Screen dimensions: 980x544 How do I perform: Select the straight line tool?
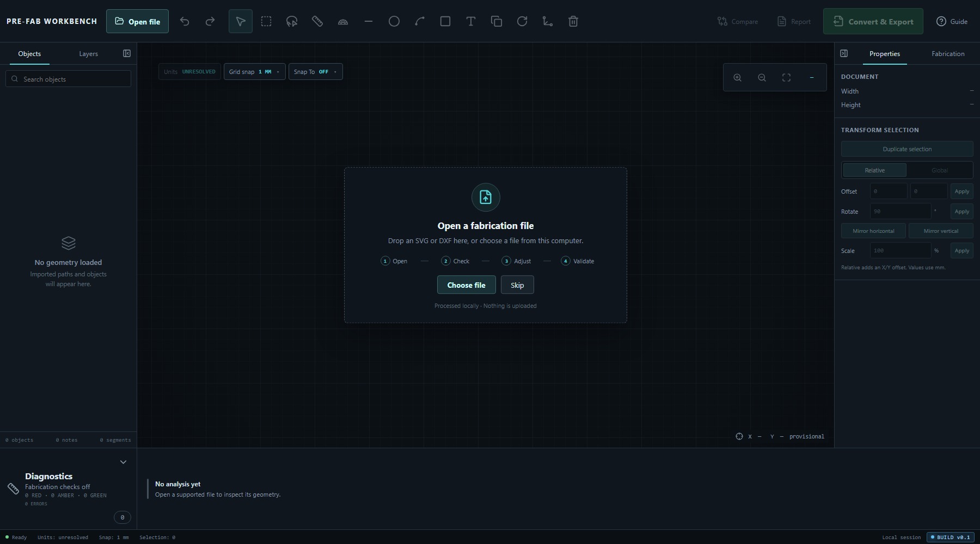point(369,21)
